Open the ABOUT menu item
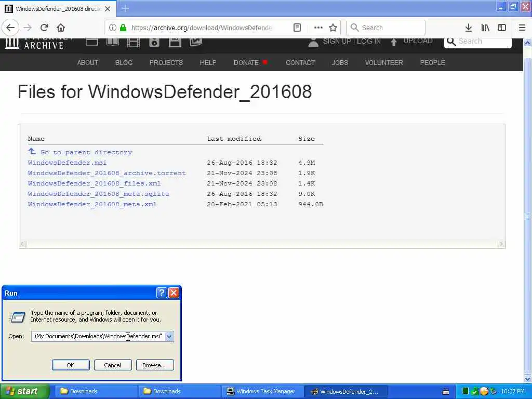532x399 pixels. click(x=87, y=63)
